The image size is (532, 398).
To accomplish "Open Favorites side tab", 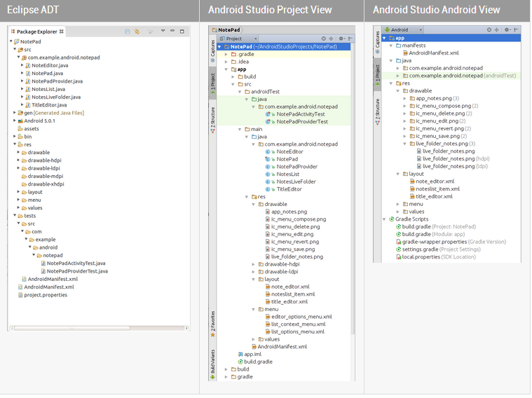I will [213, 324].
